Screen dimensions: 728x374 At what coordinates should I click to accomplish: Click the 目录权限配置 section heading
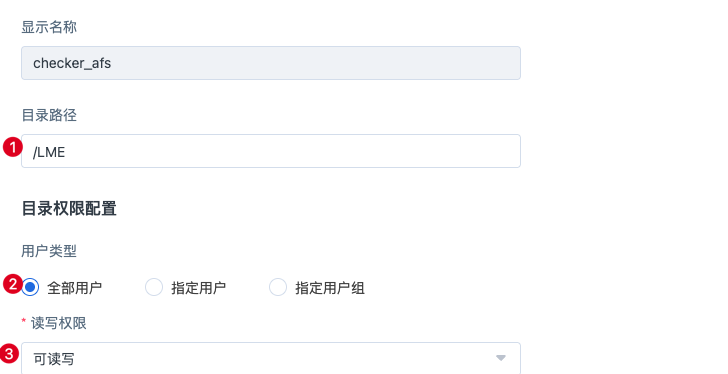[x=69, y=208]
